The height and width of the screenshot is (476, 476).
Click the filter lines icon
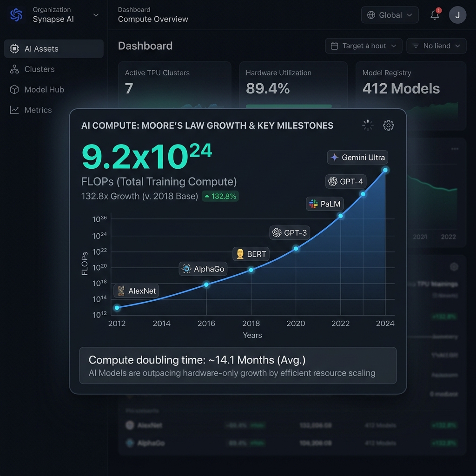point(416,46)
